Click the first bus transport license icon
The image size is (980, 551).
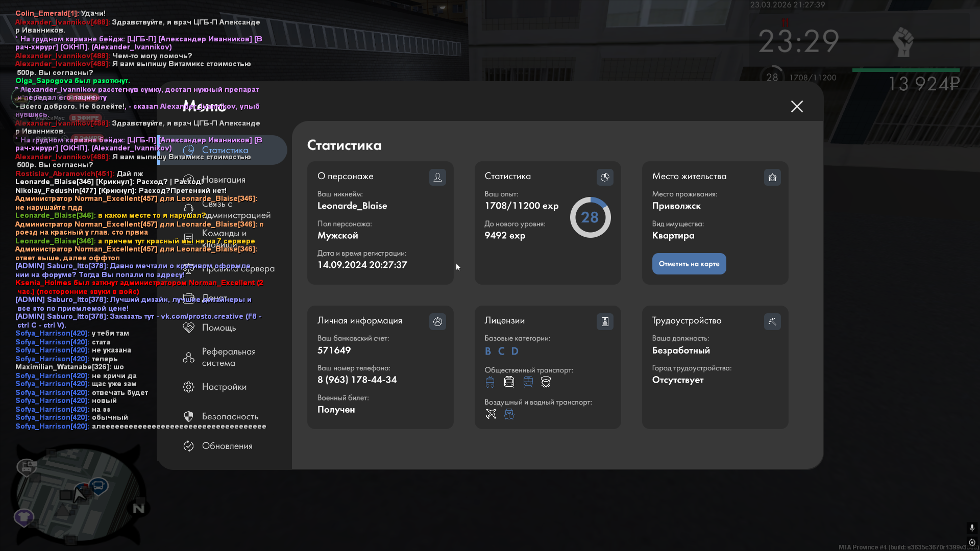pyautogui.click(x=490, y=382)
